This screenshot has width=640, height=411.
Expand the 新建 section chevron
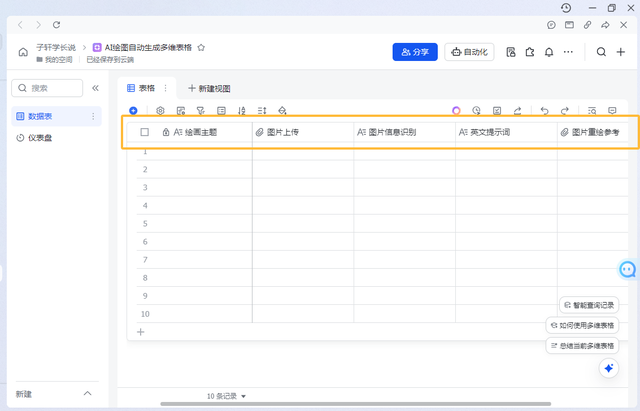click(x=87, y=393)
